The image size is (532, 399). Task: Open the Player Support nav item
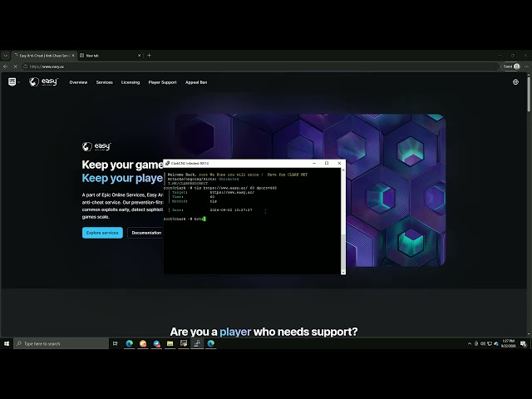163,82
